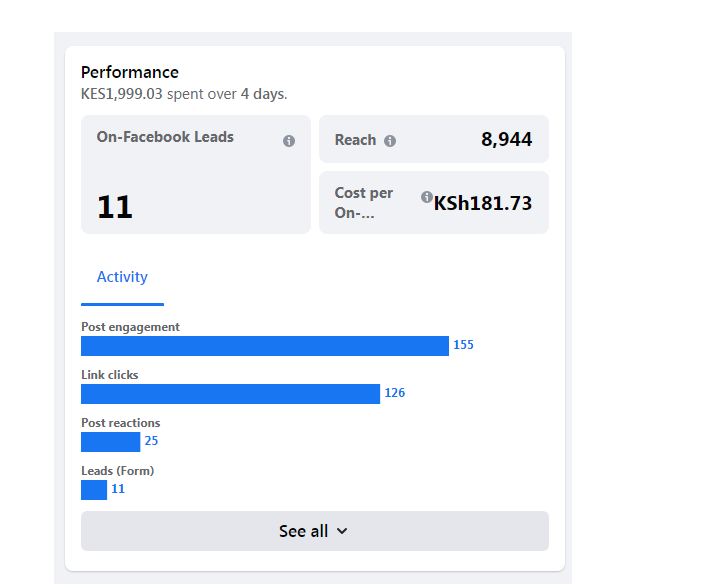Click the Performance heading
Screen dimensions: 717x588
(130, 72)
